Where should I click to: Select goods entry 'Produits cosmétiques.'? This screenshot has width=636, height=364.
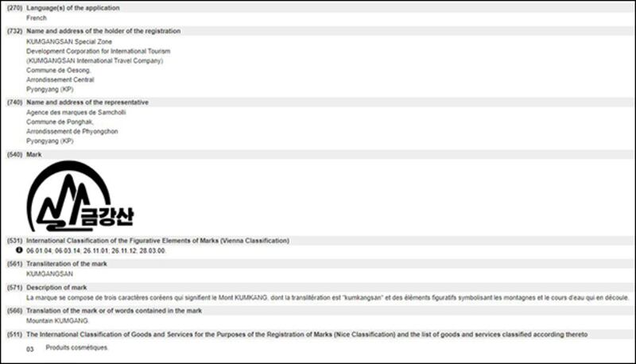(77, 347)
